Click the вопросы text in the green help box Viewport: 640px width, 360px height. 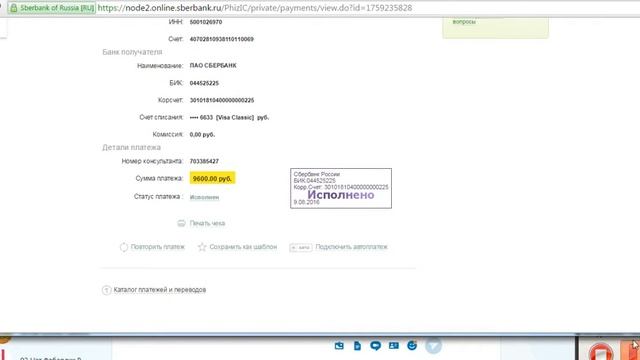(464, 22)
